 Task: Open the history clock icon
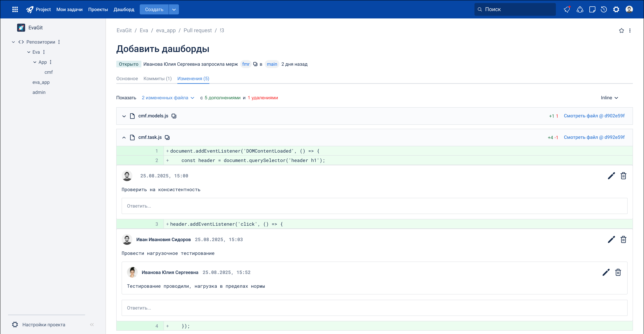tap(604, 10)
